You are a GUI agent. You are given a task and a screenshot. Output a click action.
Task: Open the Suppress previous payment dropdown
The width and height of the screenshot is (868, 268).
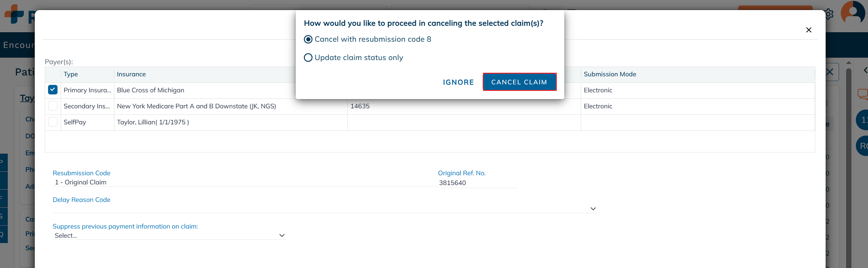pos(282,235)
